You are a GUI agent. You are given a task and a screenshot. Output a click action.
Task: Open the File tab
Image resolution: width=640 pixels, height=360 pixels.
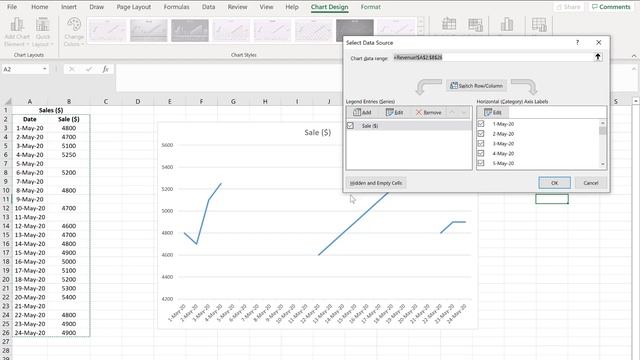pyautogui.click(x=12, y=7)
